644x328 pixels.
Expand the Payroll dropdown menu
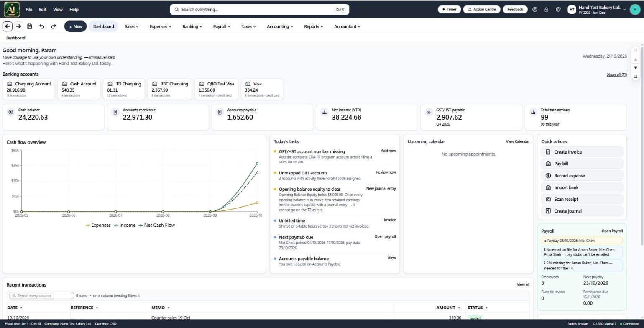point(222,26)
